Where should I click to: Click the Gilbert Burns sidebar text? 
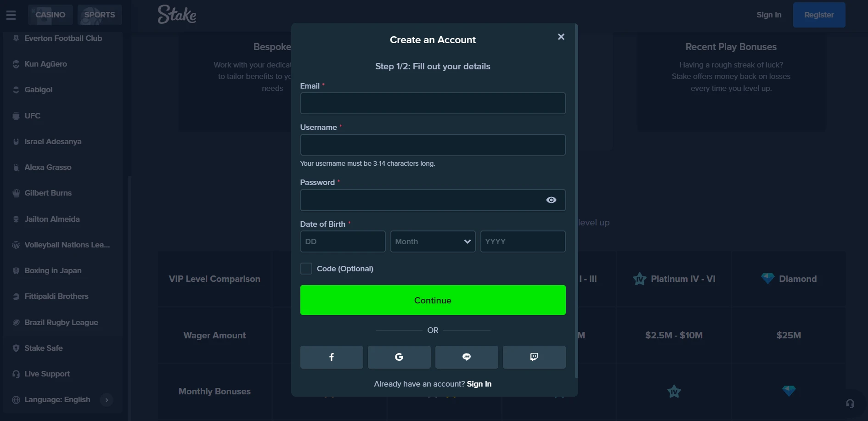pos(48,193)
